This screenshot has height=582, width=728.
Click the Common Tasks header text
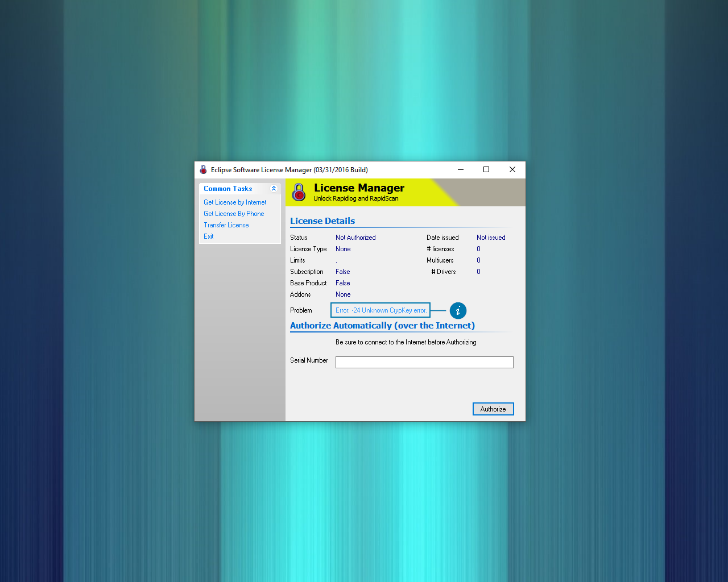click(x=228, y=189)
